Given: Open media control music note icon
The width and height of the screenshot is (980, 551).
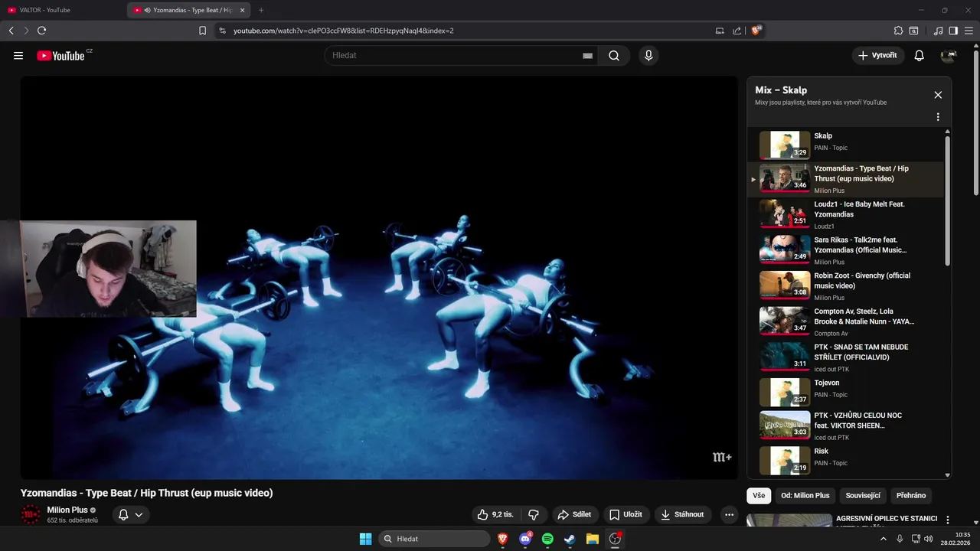Looking at the screenshot, I should (x=938, y=31).
